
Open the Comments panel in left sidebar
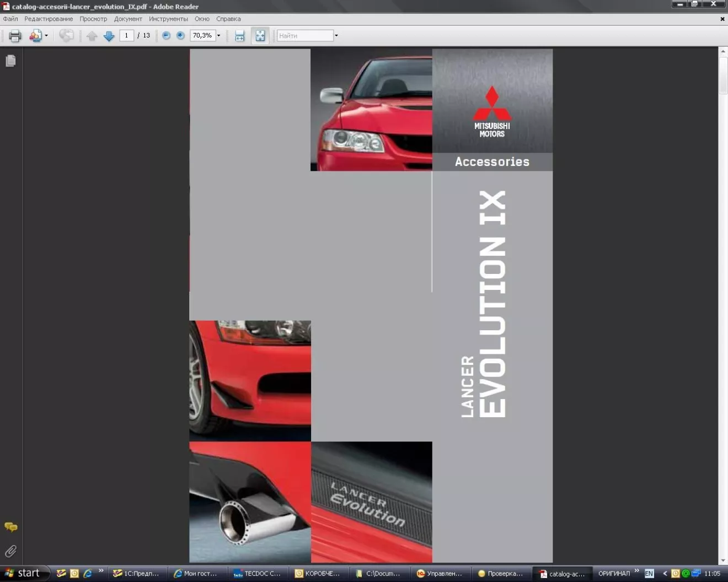10,527
